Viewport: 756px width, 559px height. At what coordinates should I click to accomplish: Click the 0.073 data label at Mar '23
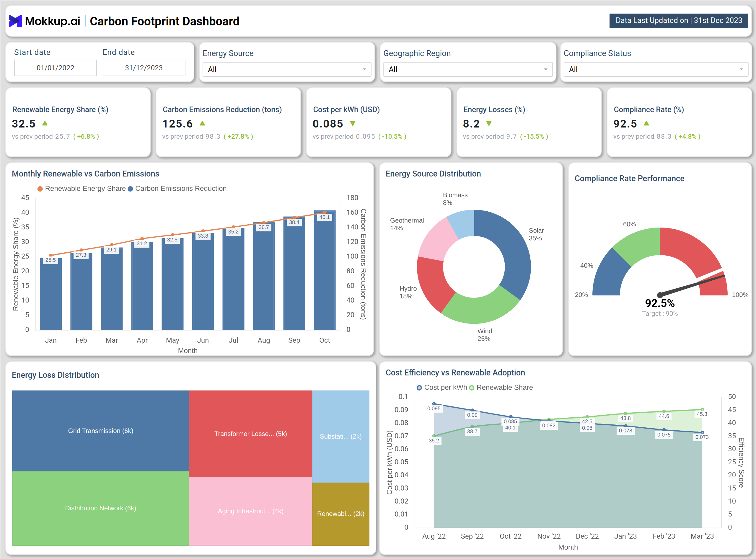[x=702, y=437]
